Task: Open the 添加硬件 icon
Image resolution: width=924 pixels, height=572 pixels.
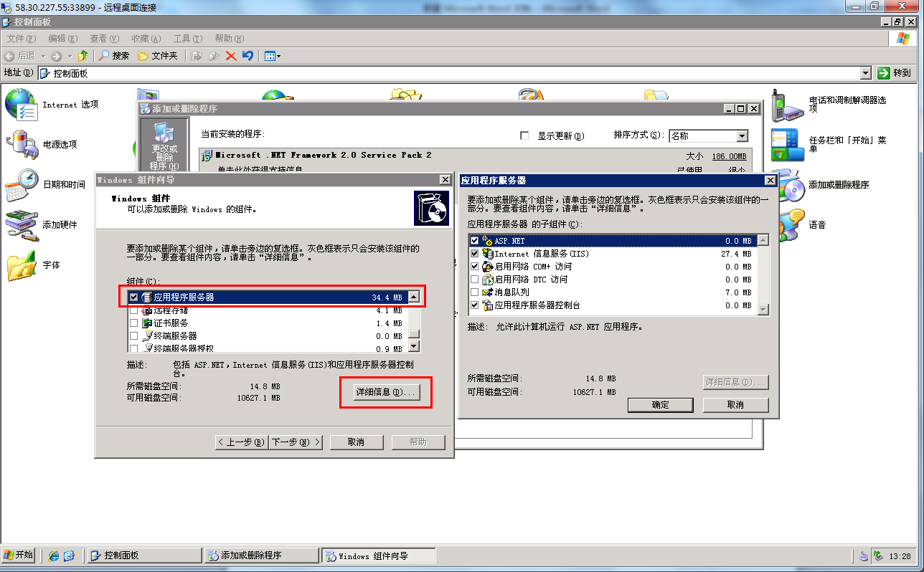Action: [x=20, y=225]
